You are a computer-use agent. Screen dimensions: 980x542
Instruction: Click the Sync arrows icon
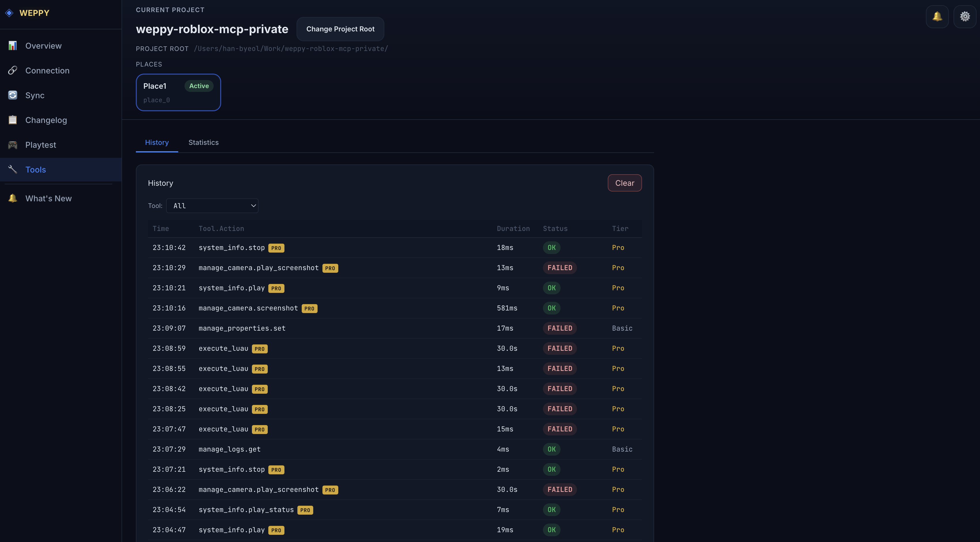tap(13, 95)
